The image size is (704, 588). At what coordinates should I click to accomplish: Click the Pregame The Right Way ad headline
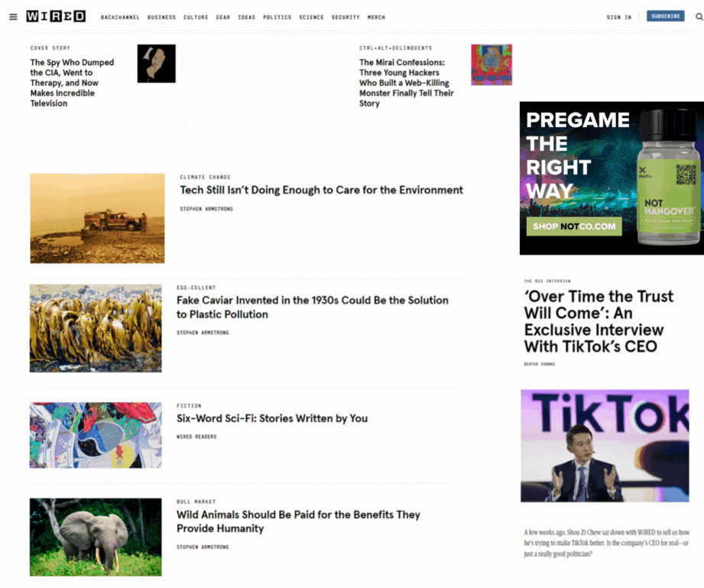[577, 155]
